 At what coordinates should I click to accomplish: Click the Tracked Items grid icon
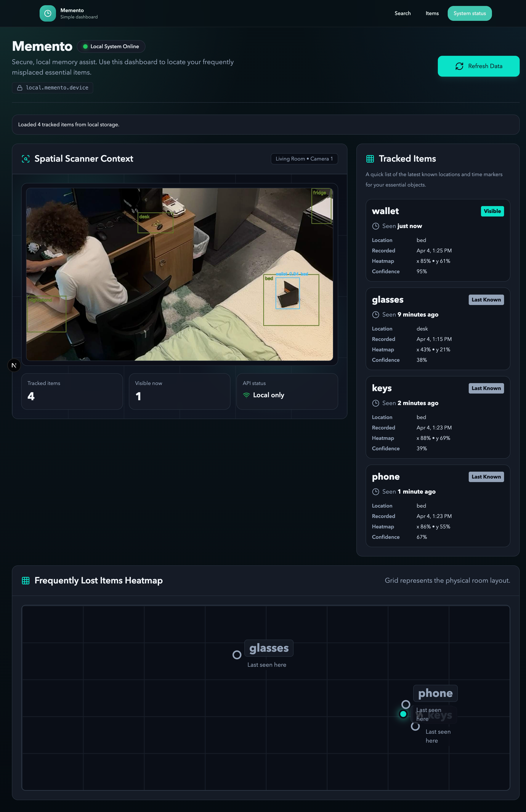point(370,159)
